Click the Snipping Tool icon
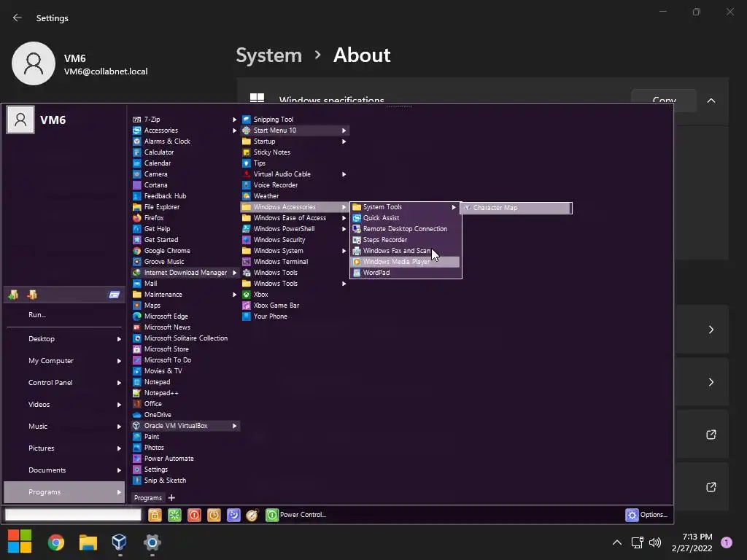This screenshot has height=560, width=747. click(247, 120)
